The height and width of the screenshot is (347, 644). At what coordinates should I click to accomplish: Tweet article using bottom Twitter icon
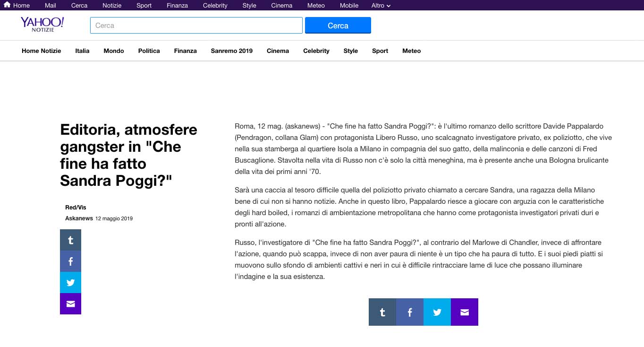click(437, 312)
